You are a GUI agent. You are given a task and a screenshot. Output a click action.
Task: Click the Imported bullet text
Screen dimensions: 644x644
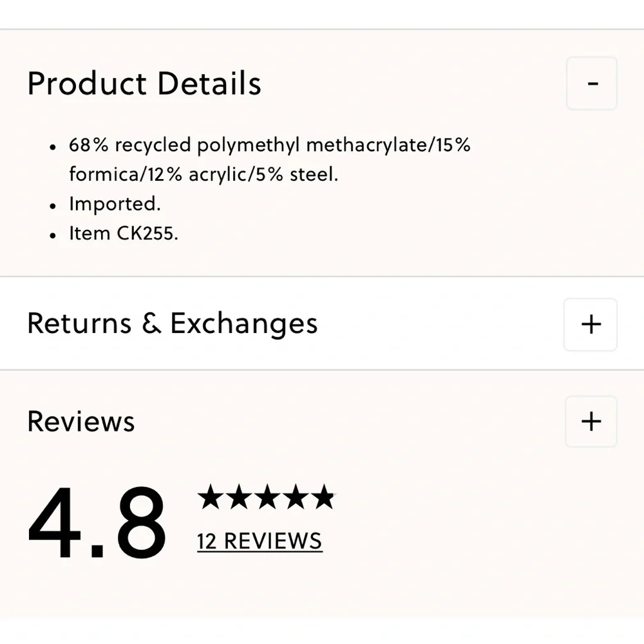pos(115,204)
